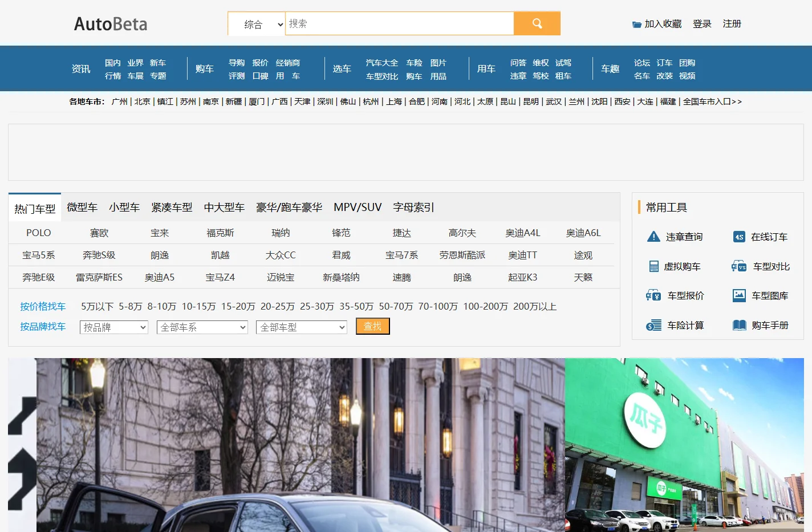Select the 10-15万 price range

point(198,306)
